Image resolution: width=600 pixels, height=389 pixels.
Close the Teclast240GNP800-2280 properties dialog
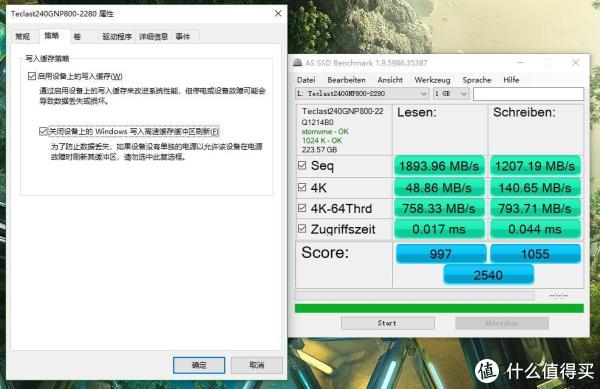pyautogui.click(x=278, y=13)
